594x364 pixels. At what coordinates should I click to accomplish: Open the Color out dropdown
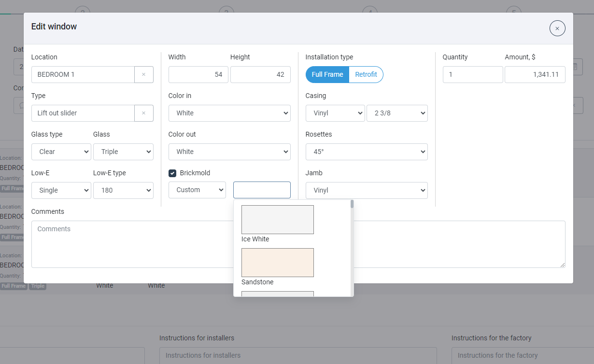(x=229, y=152)
